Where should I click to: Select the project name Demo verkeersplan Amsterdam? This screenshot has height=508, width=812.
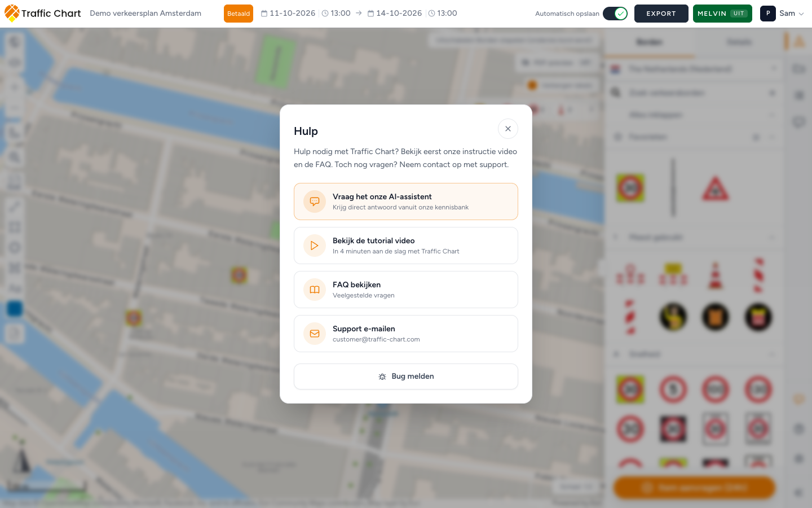(145, 14)
